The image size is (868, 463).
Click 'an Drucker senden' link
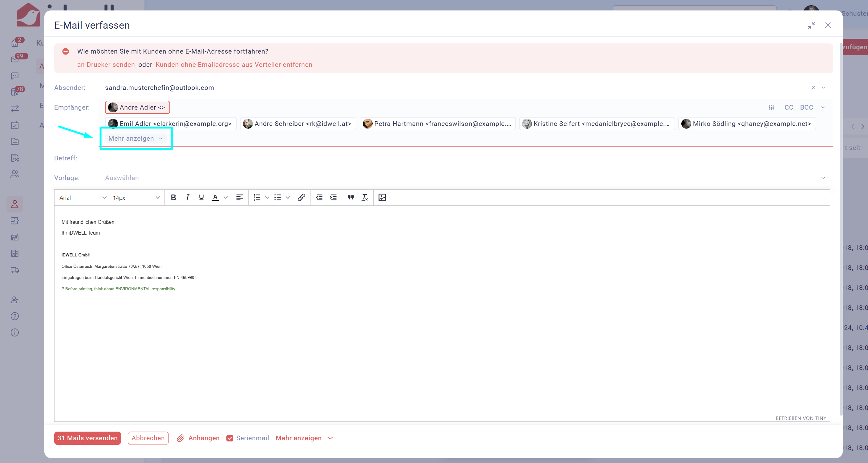[106, 65]
